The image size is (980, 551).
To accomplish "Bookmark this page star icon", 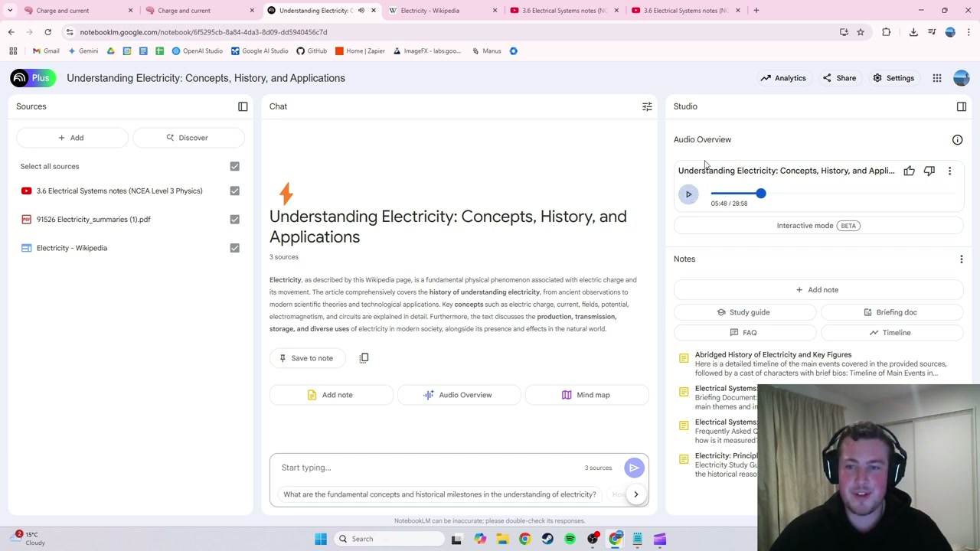I will 861,32.
